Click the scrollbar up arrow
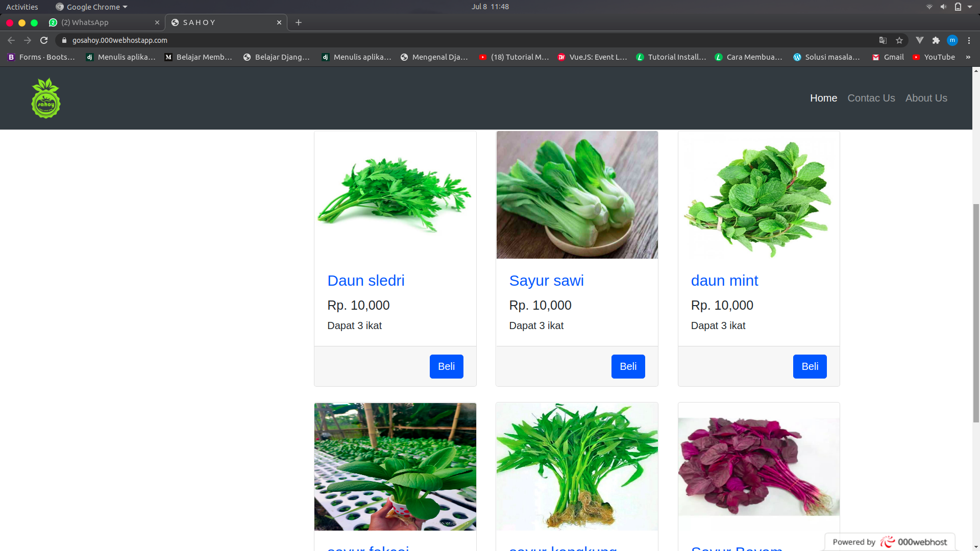980x551 pixels. (x=976, y=70)
